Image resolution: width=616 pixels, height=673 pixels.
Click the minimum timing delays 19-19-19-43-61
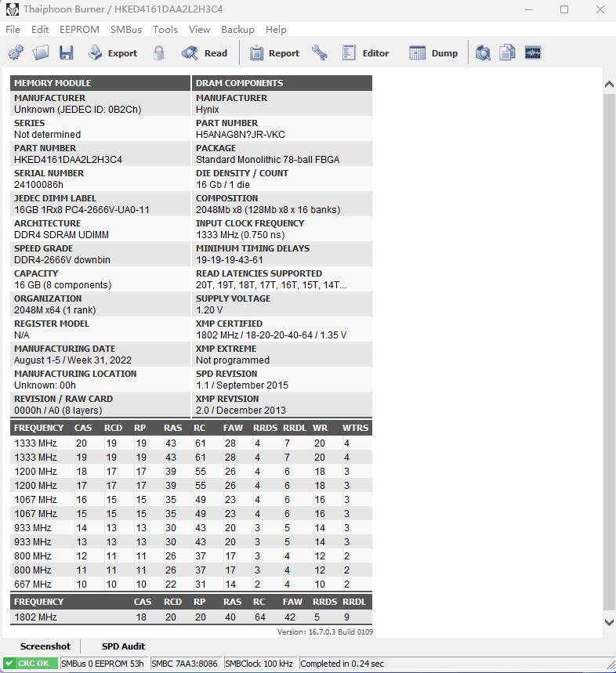[229, 260]
